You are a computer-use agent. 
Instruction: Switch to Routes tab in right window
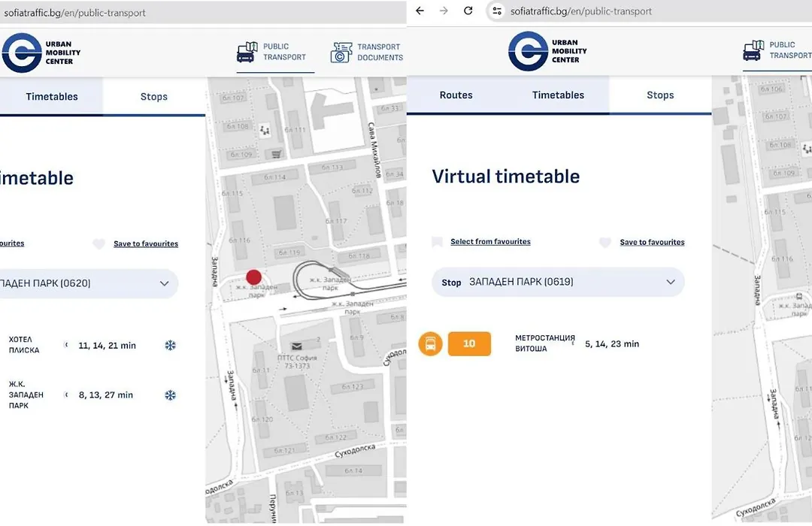pos(456,95)
